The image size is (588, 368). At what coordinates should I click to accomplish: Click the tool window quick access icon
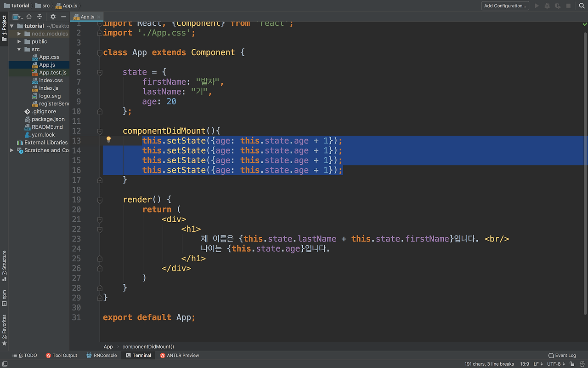click(4, 363)
